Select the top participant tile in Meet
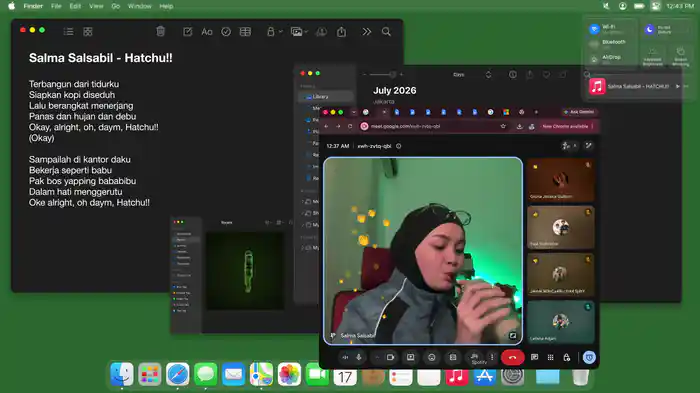The height and width of the screenshot is (393, 700). point(561,180)
